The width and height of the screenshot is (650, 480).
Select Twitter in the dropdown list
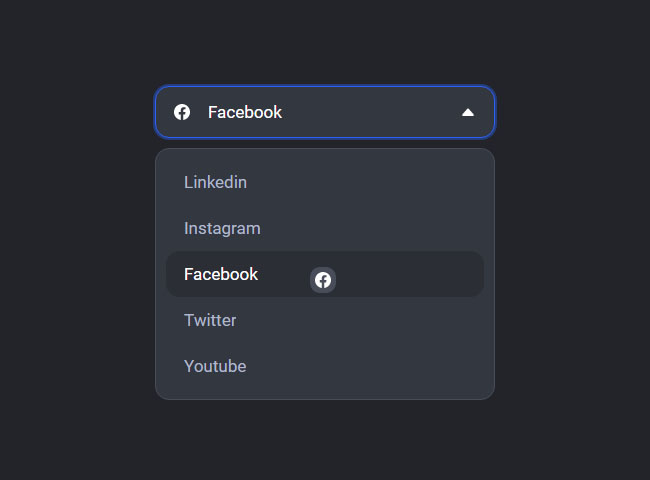pos(210,320)
